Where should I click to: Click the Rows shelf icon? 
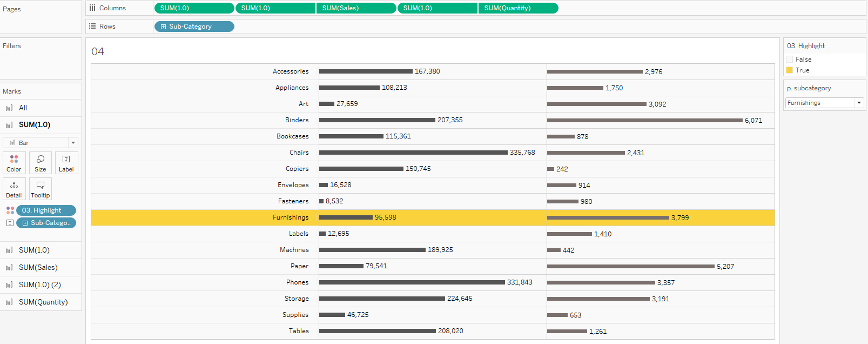(92, 27)
